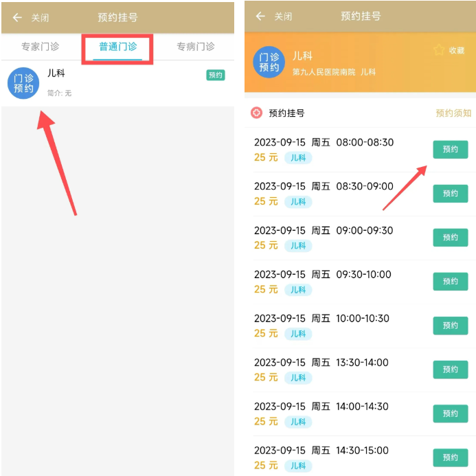Tap the star favorite icon

click(x=439, y=49)
